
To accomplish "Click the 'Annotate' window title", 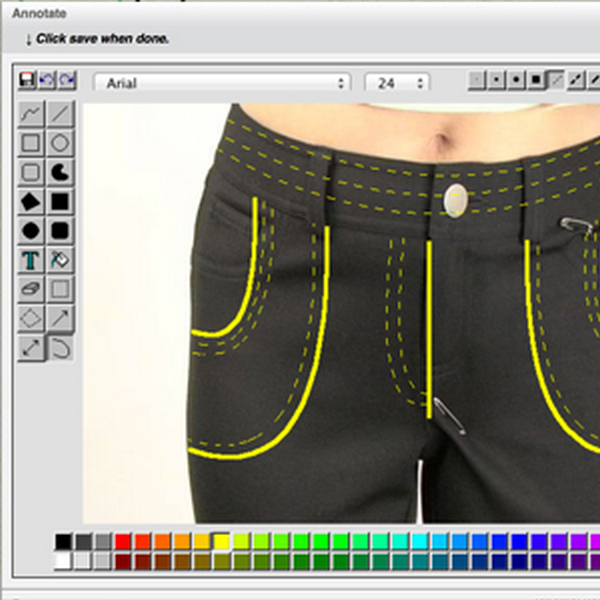I will tap(39, 13).
